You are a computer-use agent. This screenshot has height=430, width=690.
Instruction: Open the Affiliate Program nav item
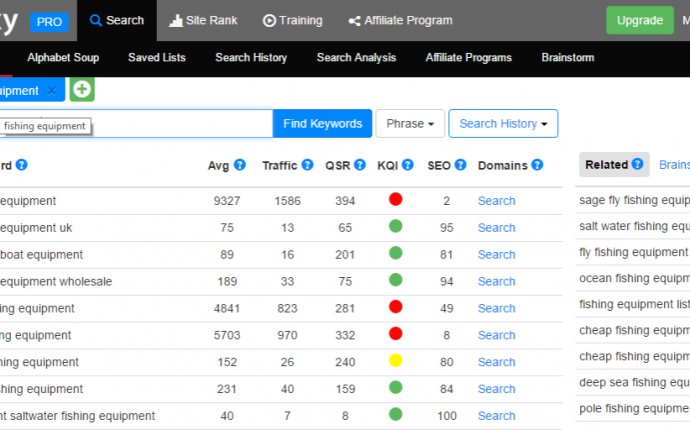pyautogui.click(x=400, y=20)
